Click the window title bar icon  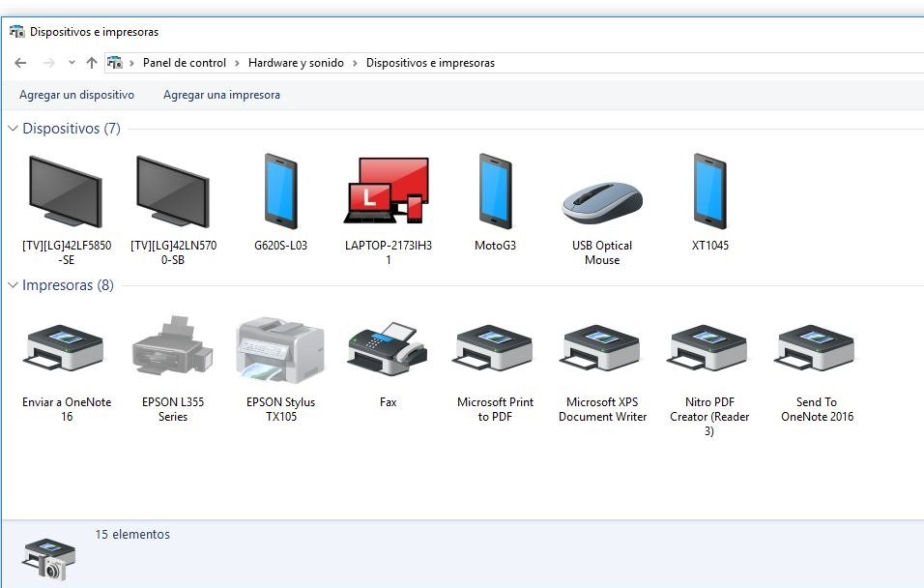(x=17, y=32)
